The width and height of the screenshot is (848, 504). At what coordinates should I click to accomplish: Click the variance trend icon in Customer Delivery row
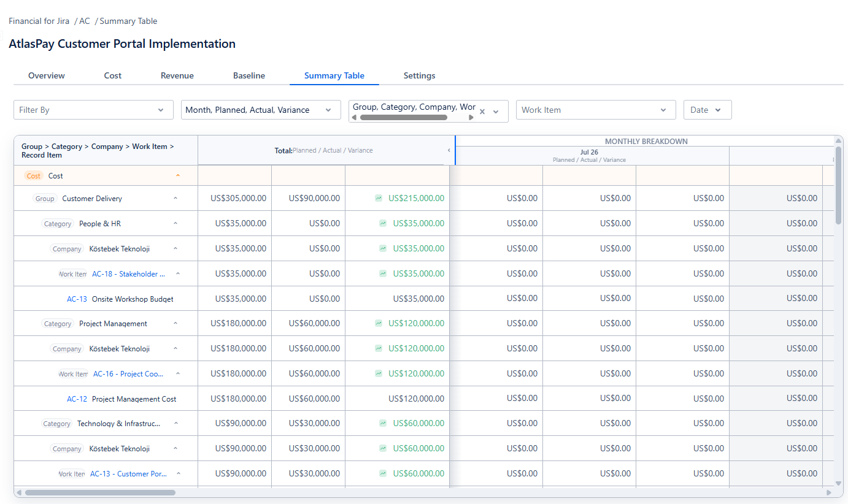tap(379, 198)
